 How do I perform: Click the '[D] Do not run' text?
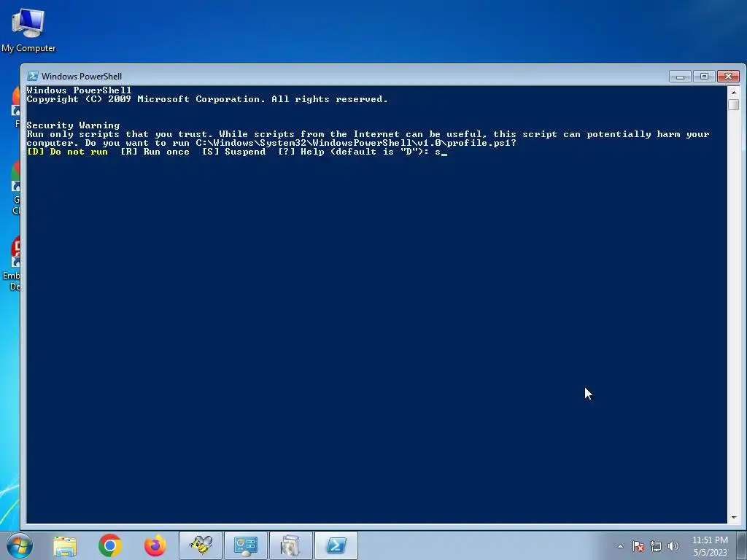(x=67, y=152)
